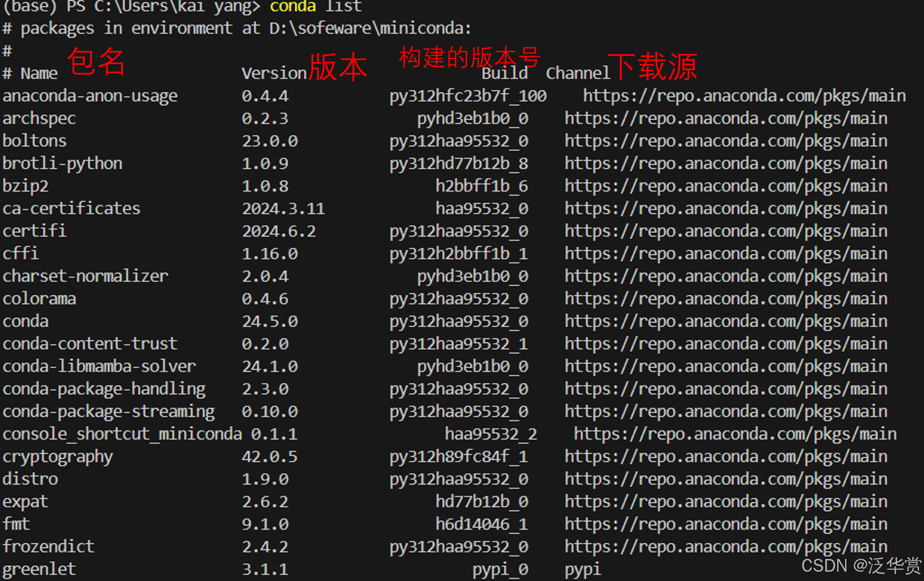The width and height of the screenshot is (924, 581).
Task: Click the ca-certificates version 2024.3.11
Action: [283, 209]
